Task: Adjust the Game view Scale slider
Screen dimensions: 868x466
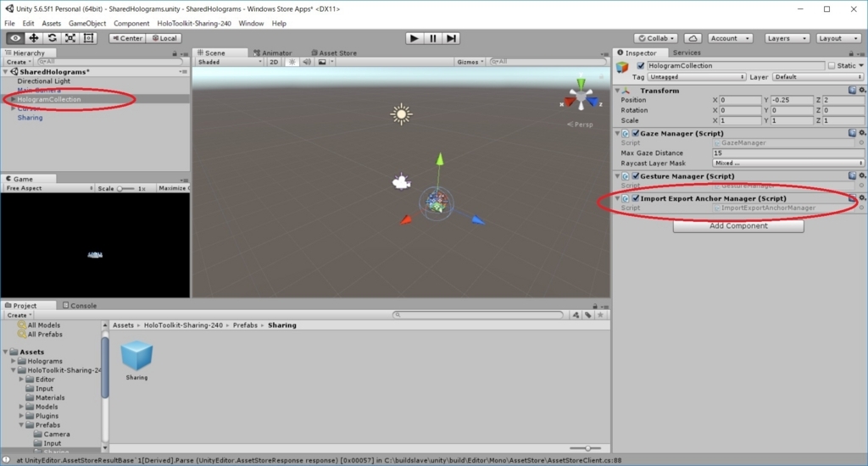Action: [125, 189]
